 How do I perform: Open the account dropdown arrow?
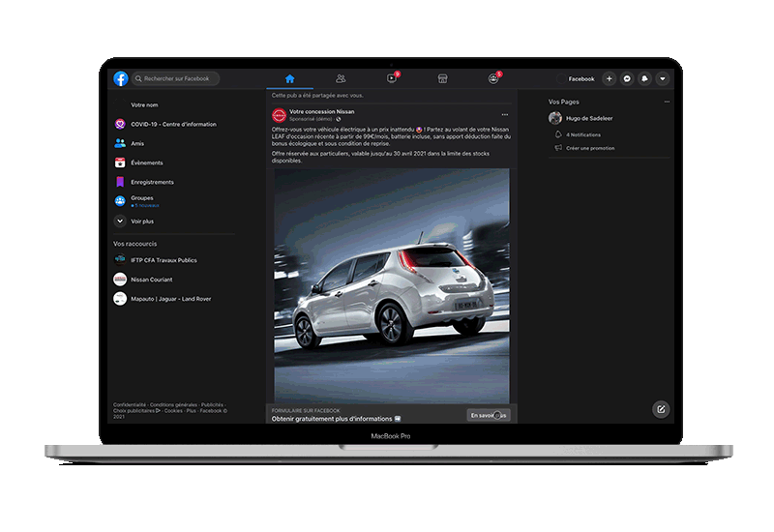click(x=663, y=78)
